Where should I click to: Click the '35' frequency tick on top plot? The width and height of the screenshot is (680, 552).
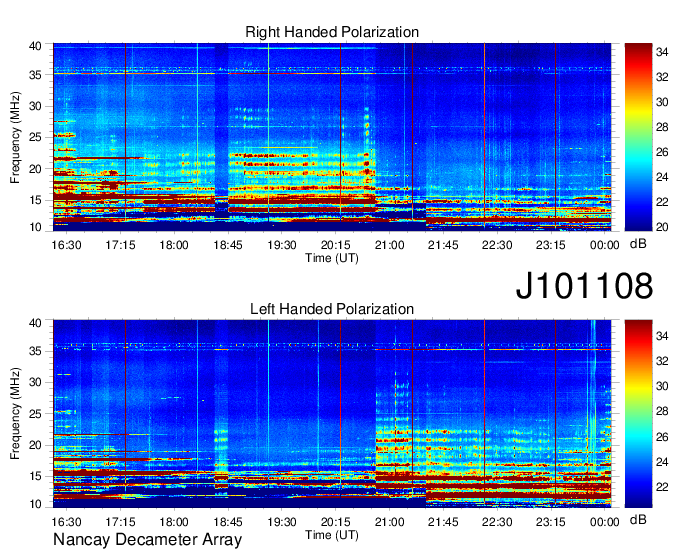pos(35,75)
